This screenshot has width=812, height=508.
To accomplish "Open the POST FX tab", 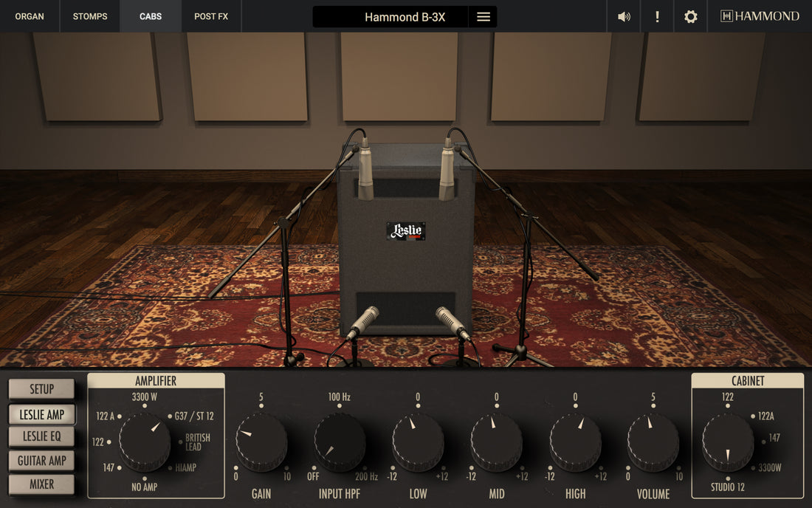I will coord(211,16).
